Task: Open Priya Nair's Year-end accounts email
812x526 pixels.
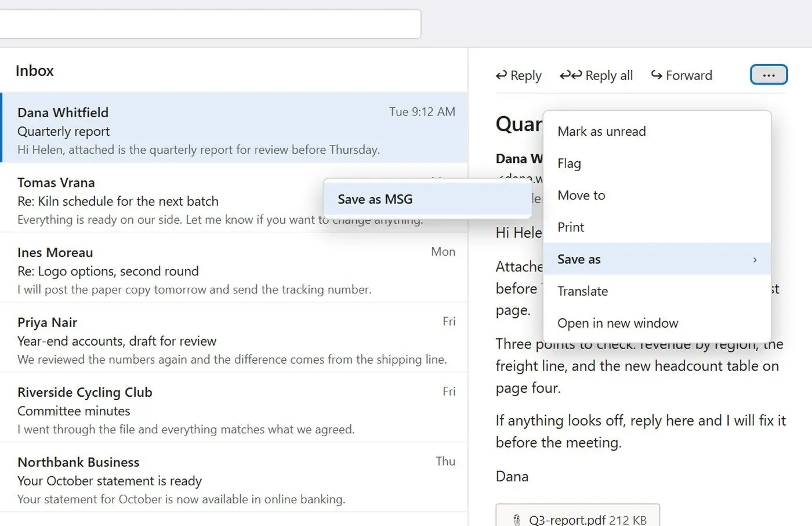Action: tap(234, 338)
